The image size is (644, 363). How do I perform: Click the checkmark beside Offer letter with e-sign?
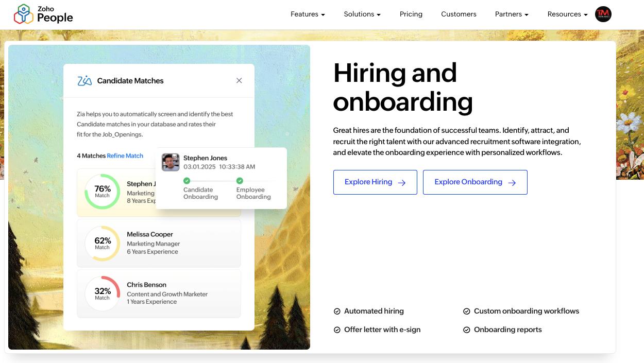(x=337, y=330)
